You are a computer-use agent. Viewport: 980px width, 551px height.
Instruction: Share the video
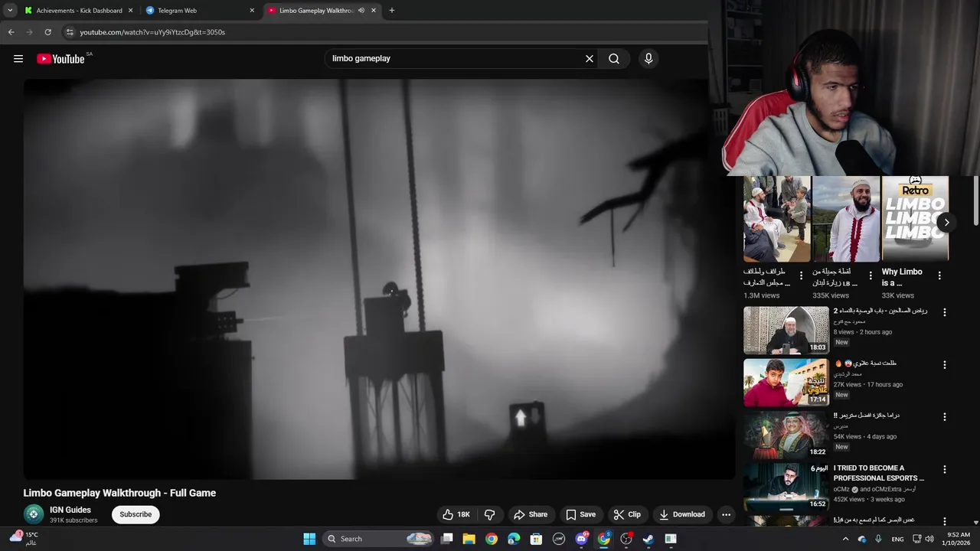pos(531,514)
